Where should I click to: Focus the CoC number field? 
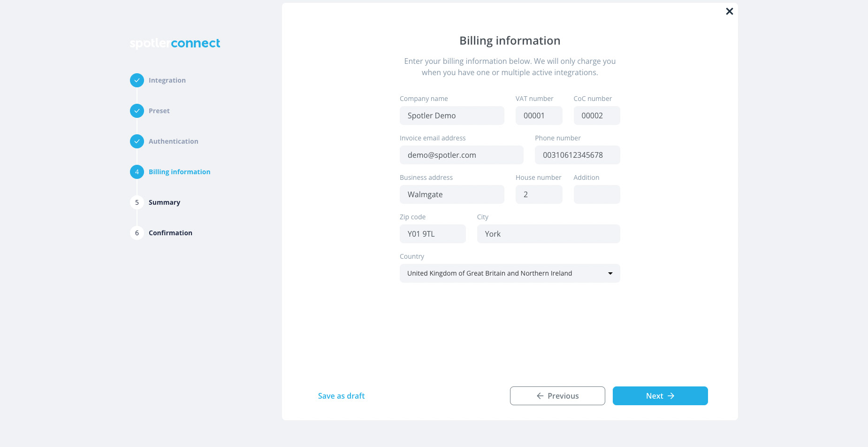tap(597, 116)
